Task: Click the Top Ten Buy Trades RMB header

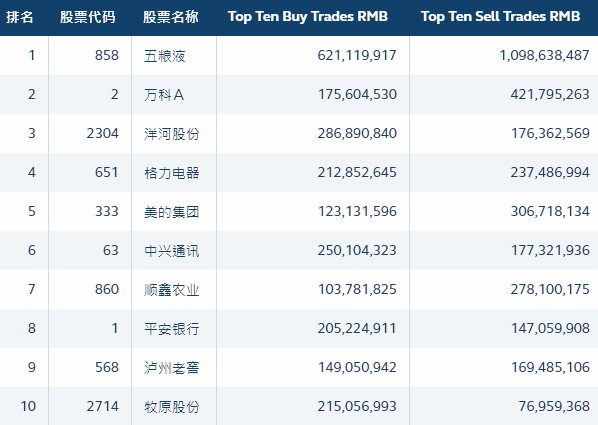Action: 308,16
